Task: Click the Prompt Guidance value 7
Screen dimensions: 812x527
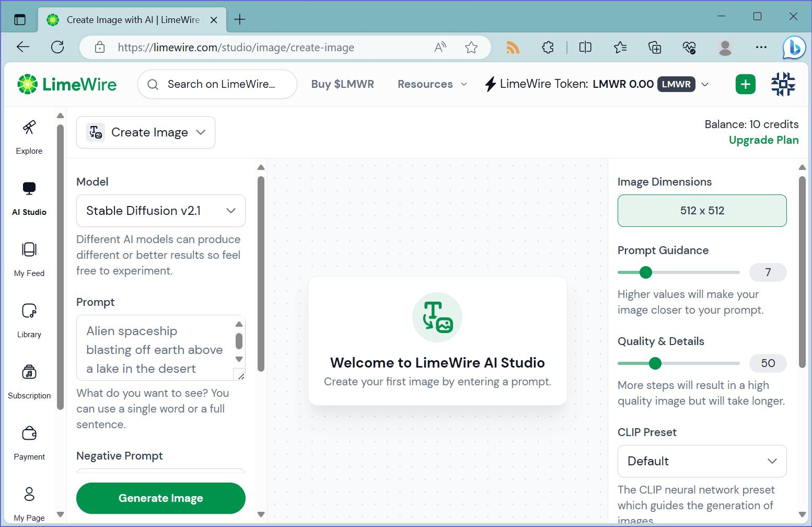Action: pyautogui.click(x=768, y=272)
